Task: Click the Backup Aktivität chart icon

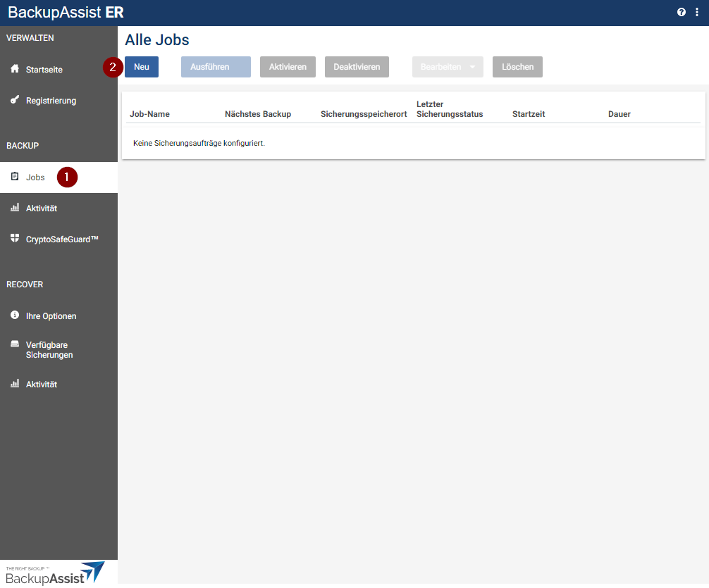Action: coord(15,208)
